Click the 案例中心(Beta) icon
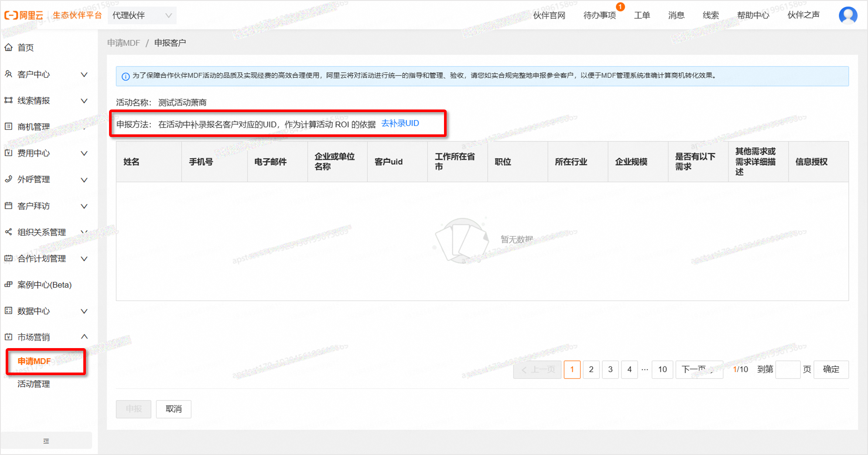Image resolution: width=868 pixels, height=455 pixels. point(8,285)
